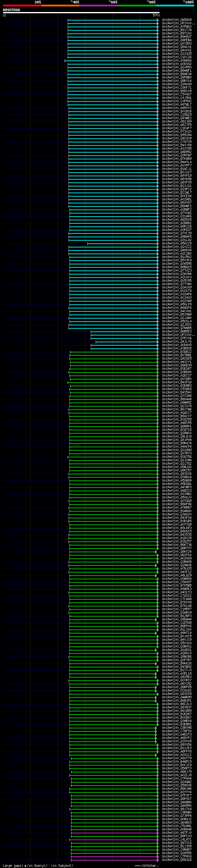Click the query end position 570 label
This screenshot has height=868, width=197.
155,15
